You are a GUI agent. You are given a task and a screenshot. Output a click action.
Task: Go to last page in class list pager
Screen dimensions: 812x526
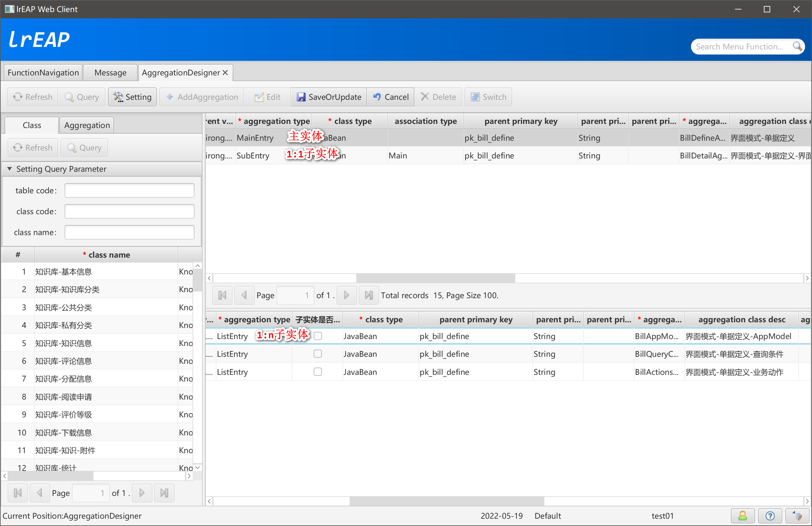click(164, 493)
